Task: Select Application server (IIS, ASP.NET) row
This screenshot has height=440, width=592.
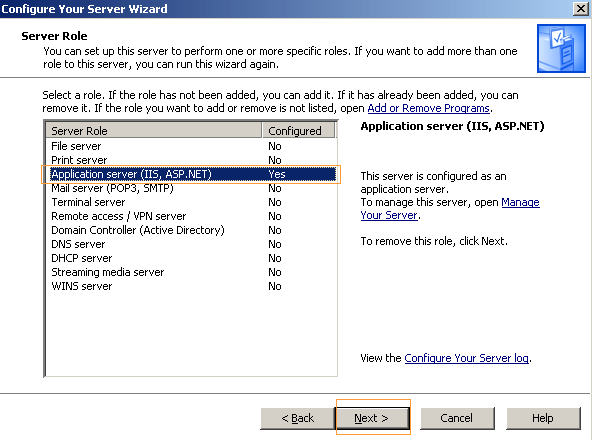Action: 193,174
